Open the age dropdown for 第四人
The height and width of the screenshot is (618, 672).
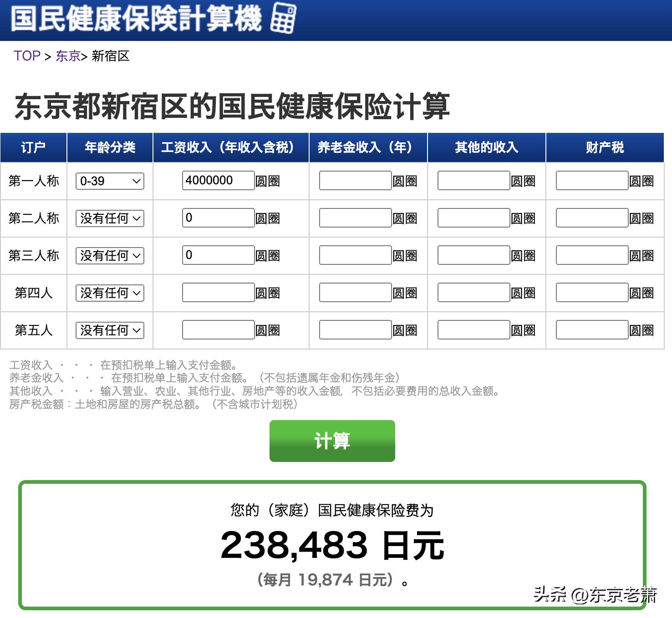click(109, 293)
